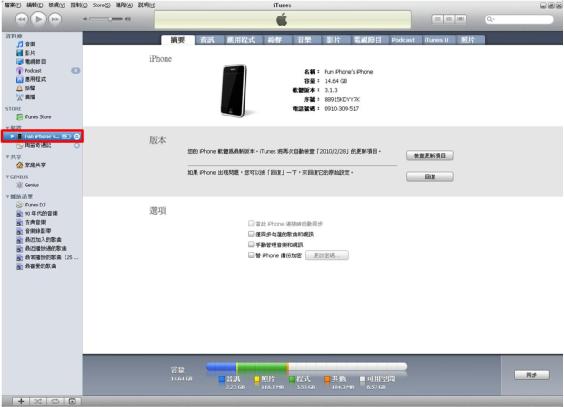Viewport: 564px width, 407px height.
Task: Open the 古典音樂 smart playlist
Action: pyautogui.click(x=31, y=222)
